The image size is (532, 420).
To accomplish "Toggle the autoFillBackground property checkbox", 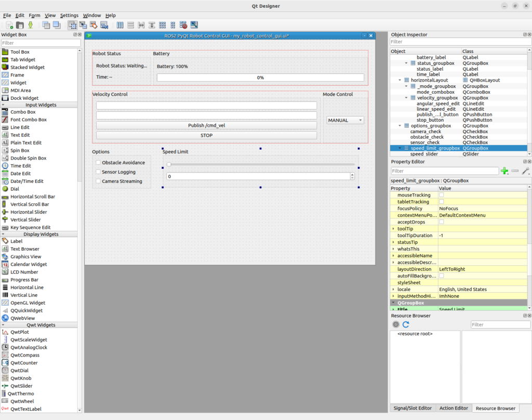I will (x=442, y=275).
